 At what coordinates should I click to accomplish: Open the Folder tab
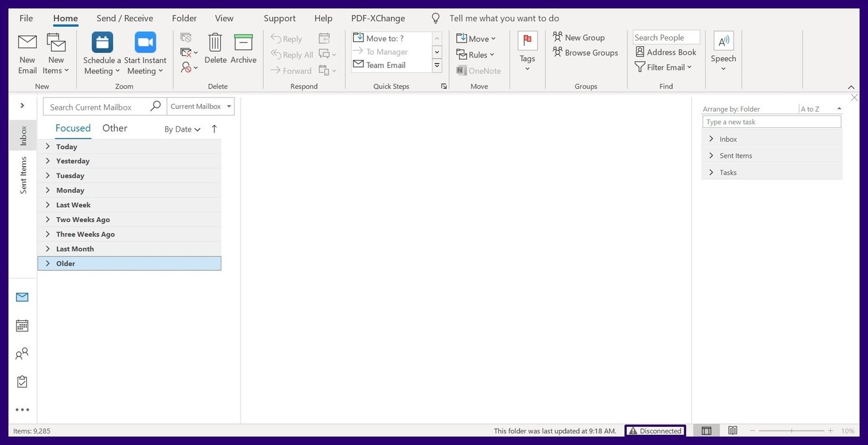click(x=185, y=18)
